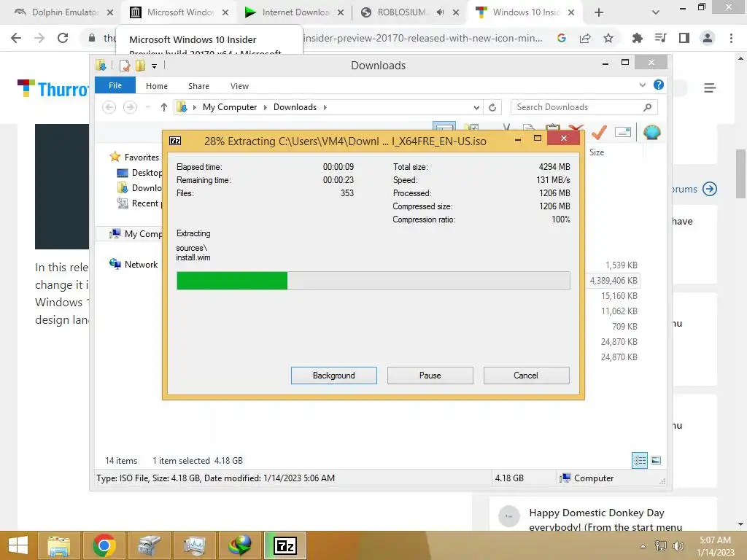
Task: Open Chrome's three-dot menu
Action: pos(731,38)
